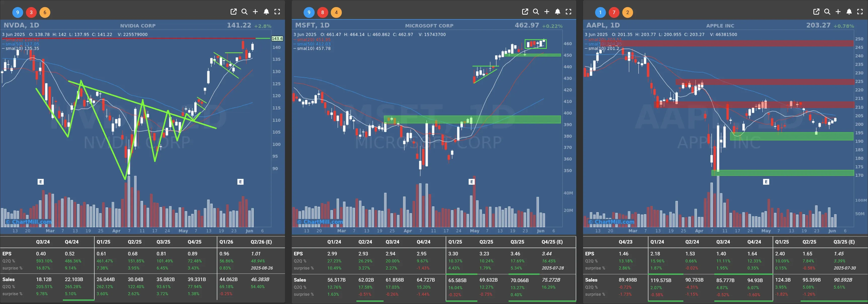The height and width of the screenshot is (304, 868).
Task: Click the earnings E marker on AAPL chart
Action: 766,182
